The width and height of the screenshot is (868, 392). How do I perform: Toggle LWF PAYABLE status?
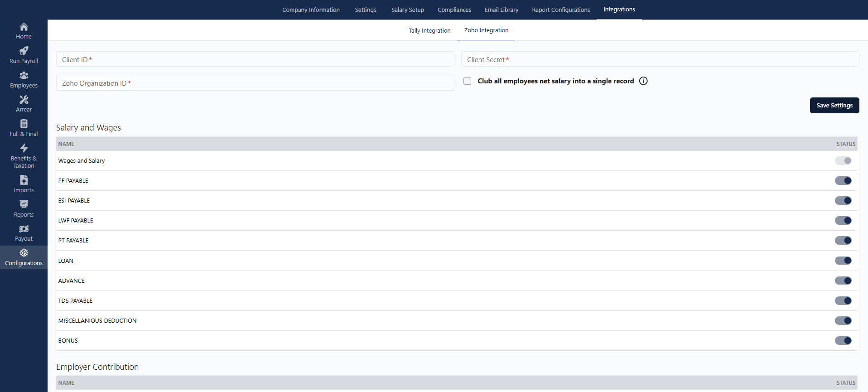click(x=843, y=221)
